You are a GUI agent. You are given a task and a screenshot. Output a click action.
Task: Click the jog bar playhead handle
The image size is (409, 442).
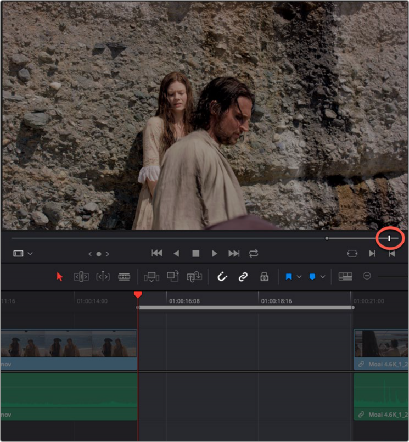389,238
